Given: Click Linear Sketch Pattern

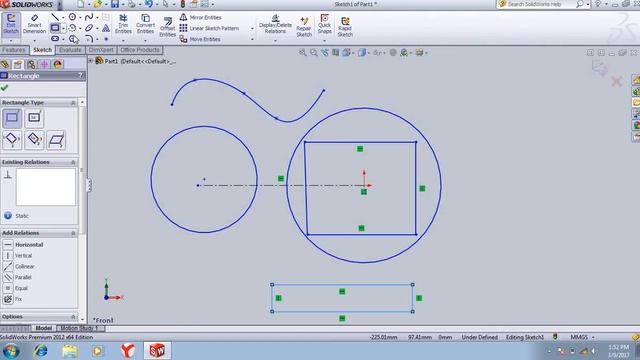Looking at the screenshot, I should click(x=209, y=28).
